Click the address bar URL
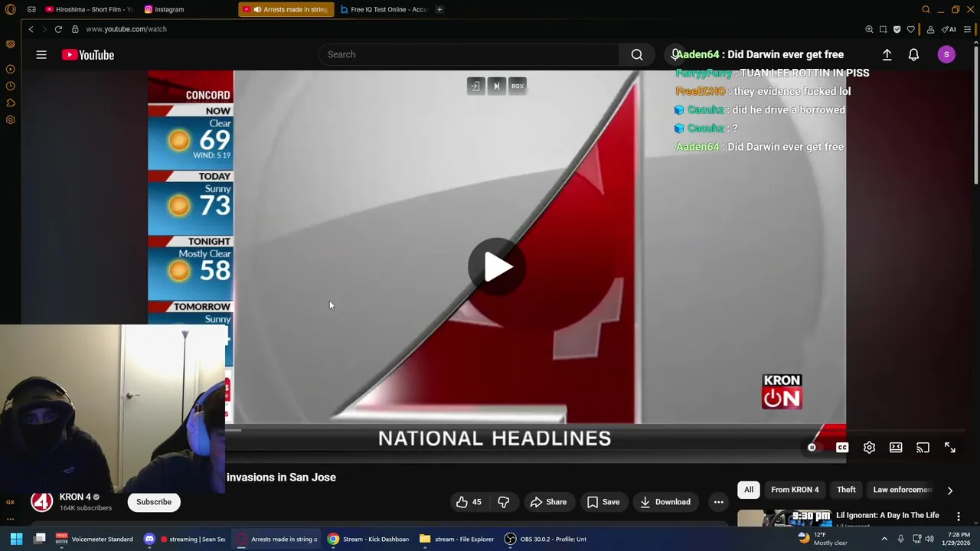The image size is (980, 551). coord(126,29)
